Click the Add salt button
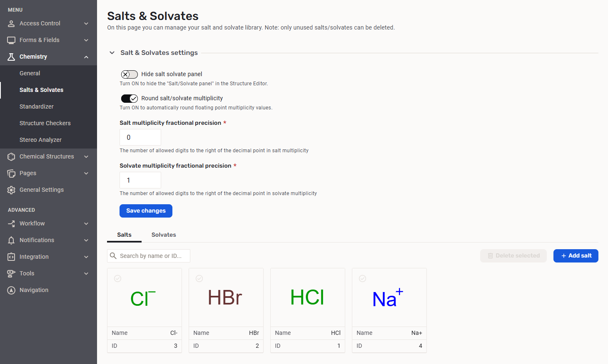The width and height of the screenshot is (608, 364). coord(576,256)
